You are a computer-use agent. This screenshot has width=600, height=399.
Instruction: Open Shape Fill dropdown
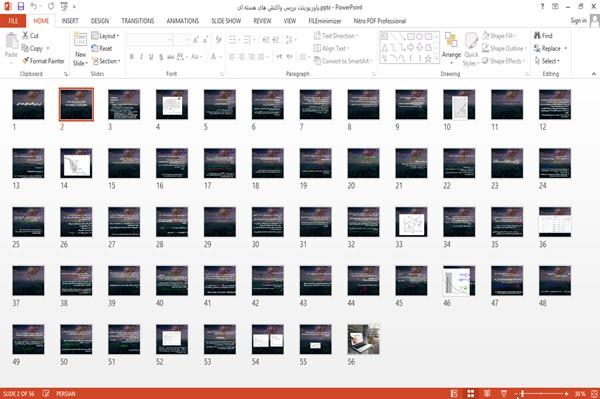click(499, 36)
